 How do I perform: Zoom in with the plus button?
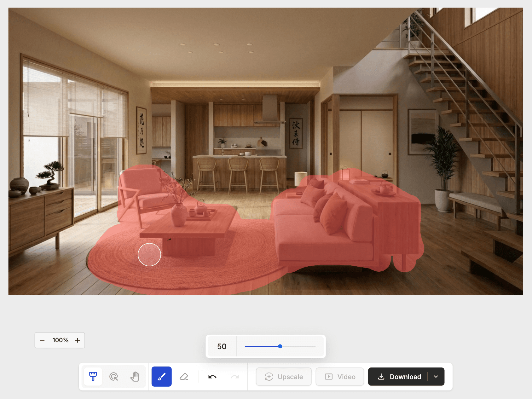[x=78, y=340]
